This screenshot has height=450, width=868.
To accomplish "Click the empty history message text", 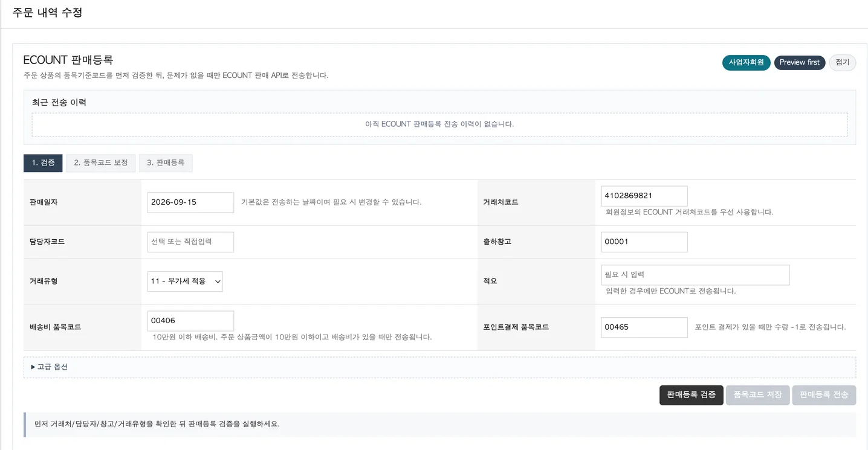I will click(439, 124).
